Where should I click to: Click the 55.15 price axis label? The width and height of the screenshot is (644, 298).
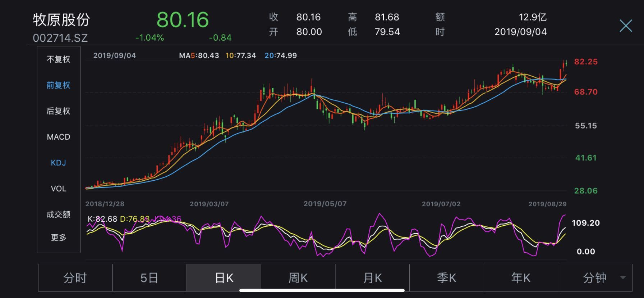pos(586,126)
